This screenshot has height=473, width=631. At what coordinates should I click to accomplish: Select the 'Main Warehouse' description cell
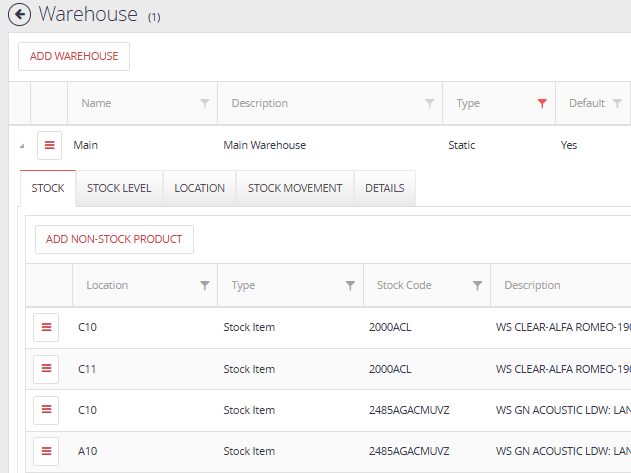(x=265, y=145)
